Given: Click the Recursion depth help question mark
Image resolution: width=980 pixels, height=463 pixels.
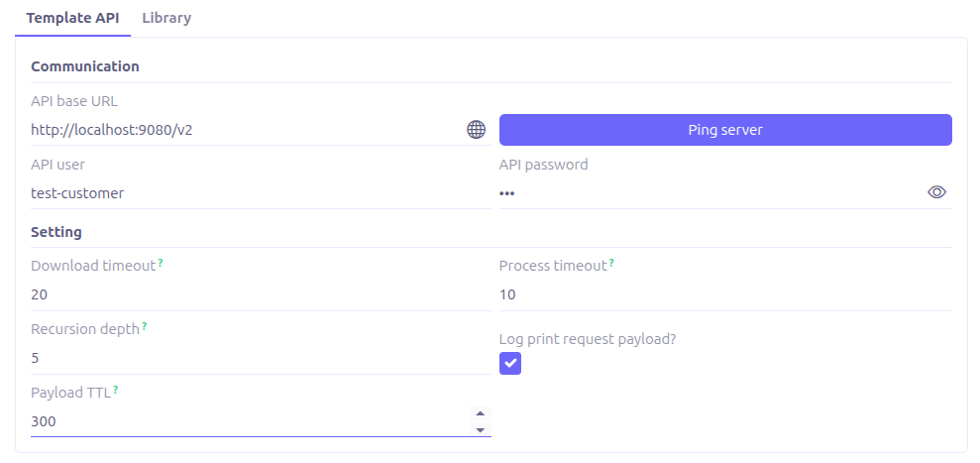Looking at the screenshot, I should (145, 325).
